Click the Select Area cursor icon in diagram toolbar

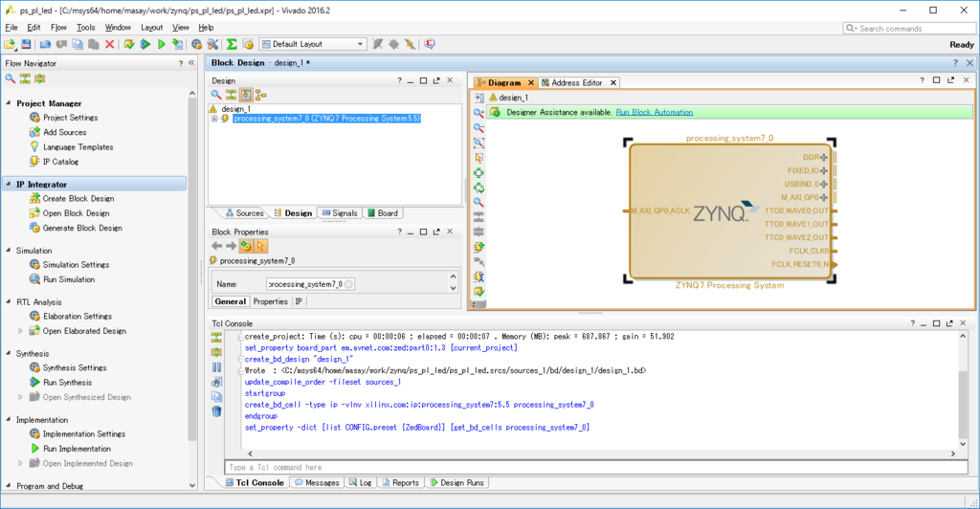point(479,157)
